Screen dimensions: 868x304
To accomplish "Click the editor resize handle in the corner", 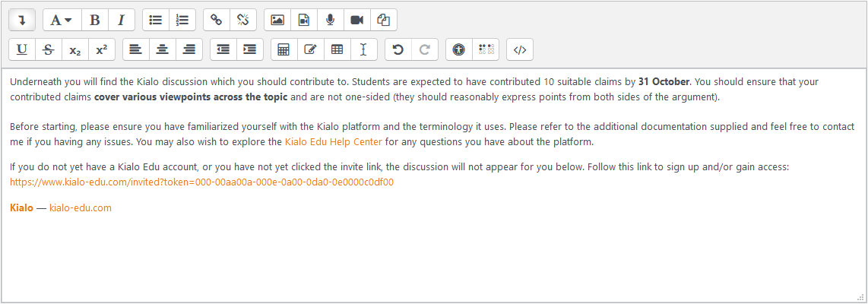I will click(x=860, y=297).
